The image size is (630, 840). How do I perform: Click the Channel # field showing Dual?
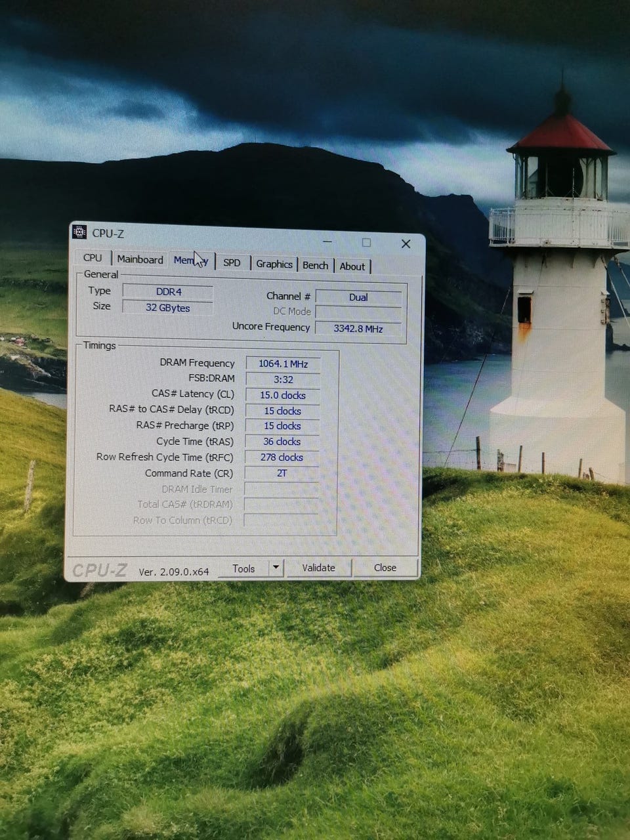point(358,297)
